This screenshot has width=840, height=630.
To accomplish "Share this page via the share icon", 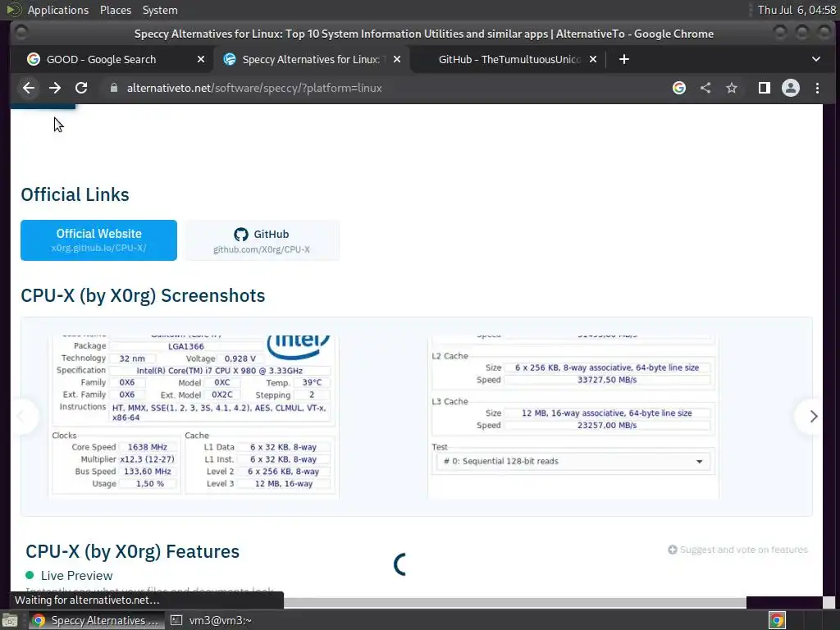I will pyautogui.click(x=705, y=88).
